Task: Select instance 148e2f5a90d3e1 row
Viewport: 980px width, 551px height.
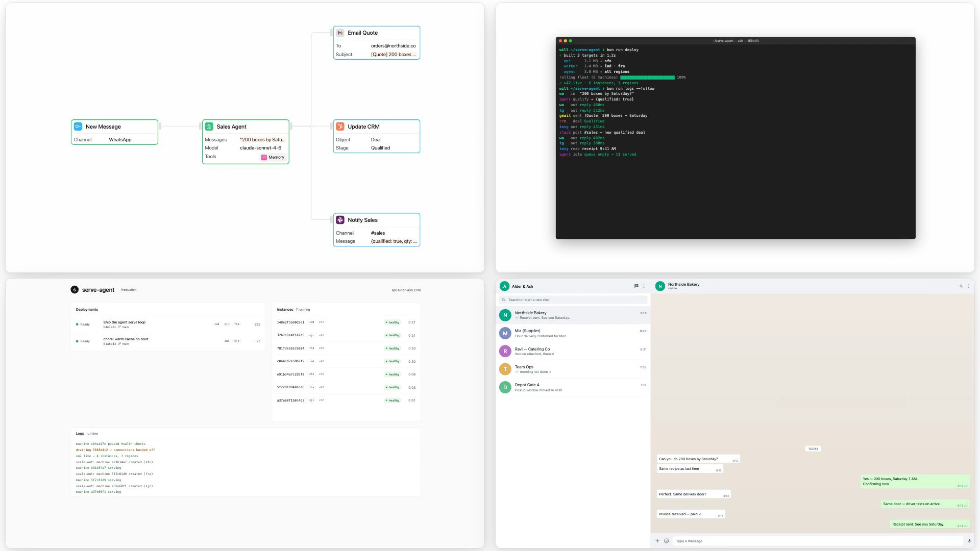Action: pyautogui.click(x=346, y=322)
